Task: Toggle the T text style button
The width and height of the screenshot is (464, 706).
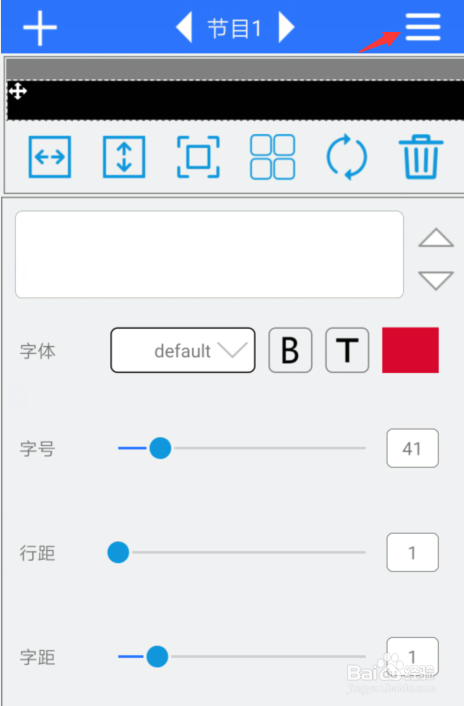Action: (x=347, y=350)
